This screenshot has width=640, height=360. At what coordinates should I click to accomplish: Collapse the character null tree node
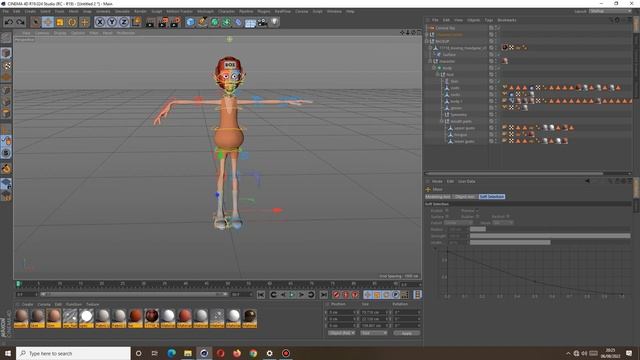(x=430, y=61)
